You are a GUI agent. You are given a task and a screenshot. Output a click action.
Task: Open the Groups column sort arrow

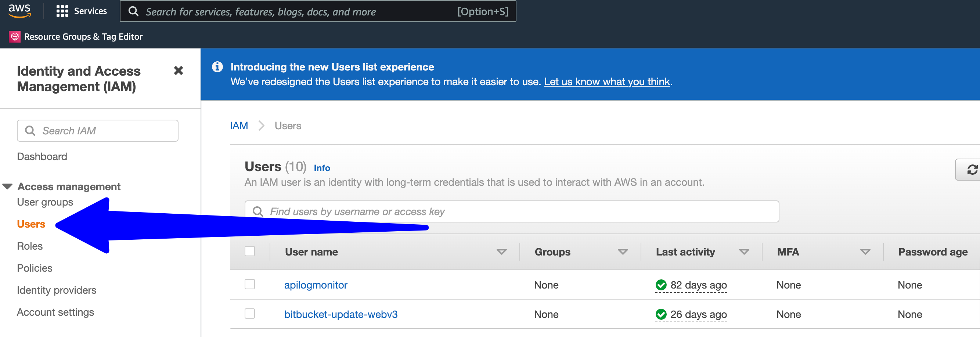click(622, 252)
